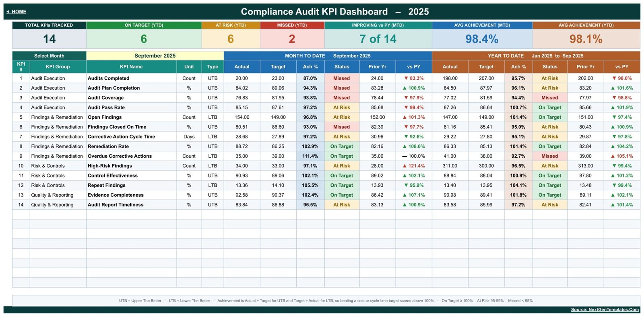The width and height of the screenshot is (644, 317).
Task: Click the MTD vs PY 121.4% up indicator
Action: [414, 166]
